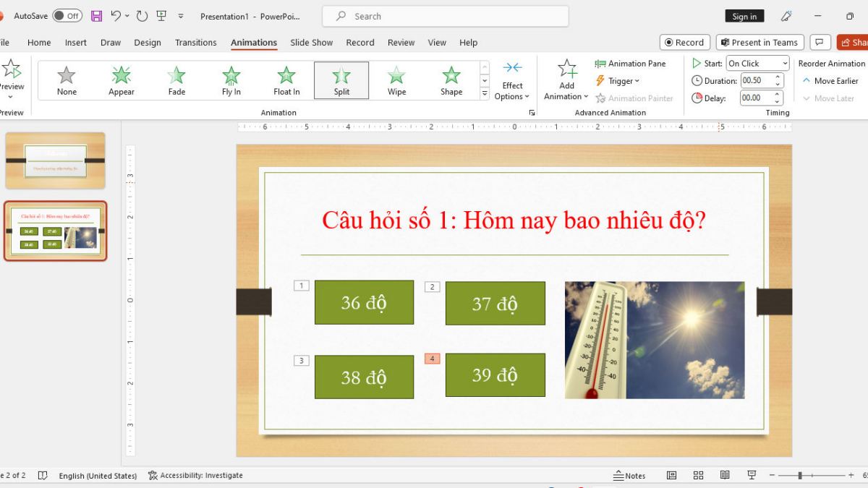This screenshot has height=488, width=868.
Task: Apply the Float In animation
Action: click(x=286, y=80)
